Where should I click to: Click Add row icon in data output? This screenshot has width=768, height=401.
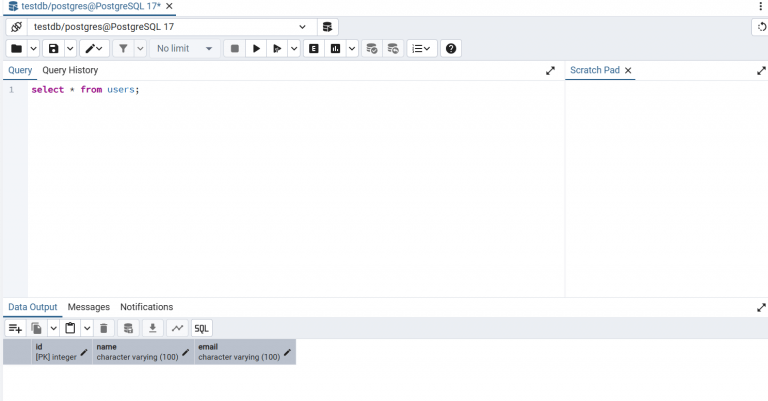point(15,328)
